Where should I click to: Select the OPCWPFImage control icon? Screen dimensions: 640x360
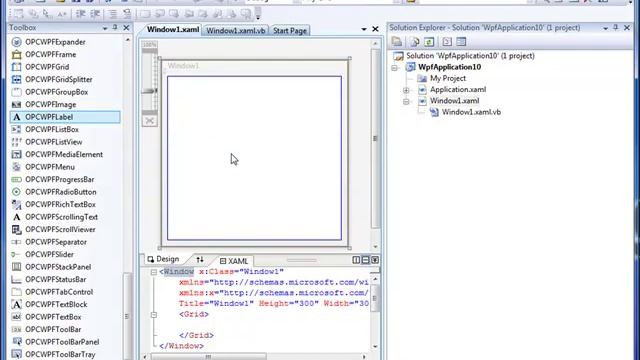coord(16,104)
